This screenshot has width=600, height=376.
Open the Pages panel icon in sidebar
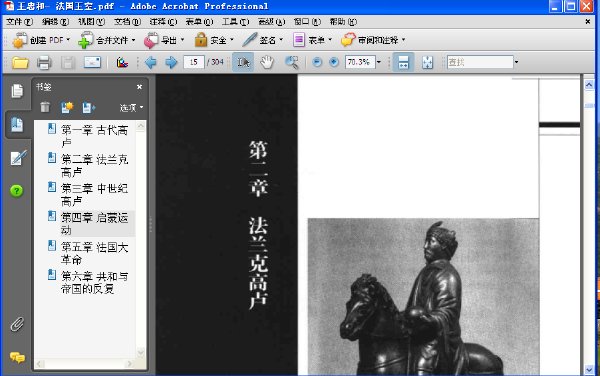click(x=17, y=91)
